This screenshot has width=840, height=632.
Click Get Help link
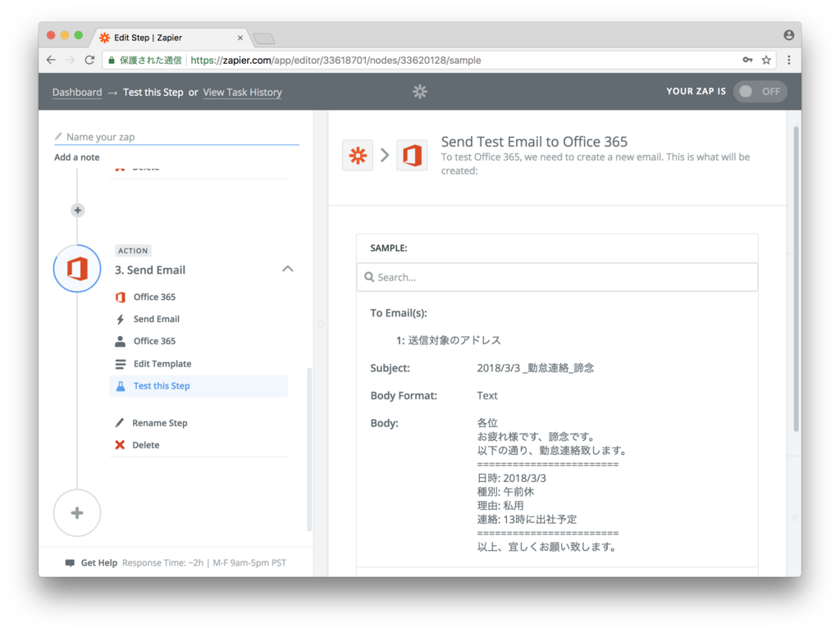99,563
